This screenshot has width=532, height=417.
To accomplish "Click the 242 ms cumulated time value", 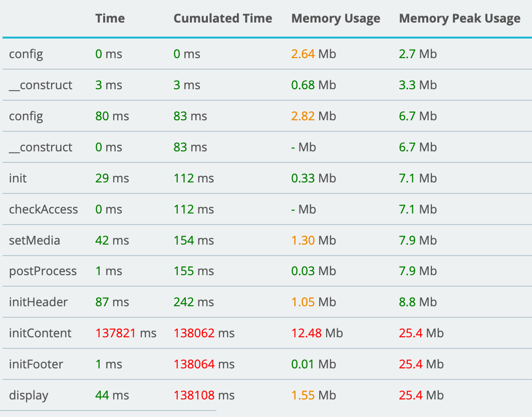I will (193, 302).
